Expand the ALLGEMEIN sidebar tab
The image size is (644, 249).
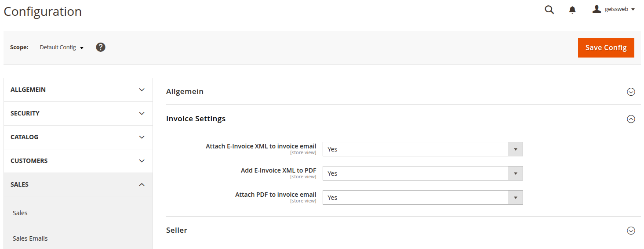(78, 90)
